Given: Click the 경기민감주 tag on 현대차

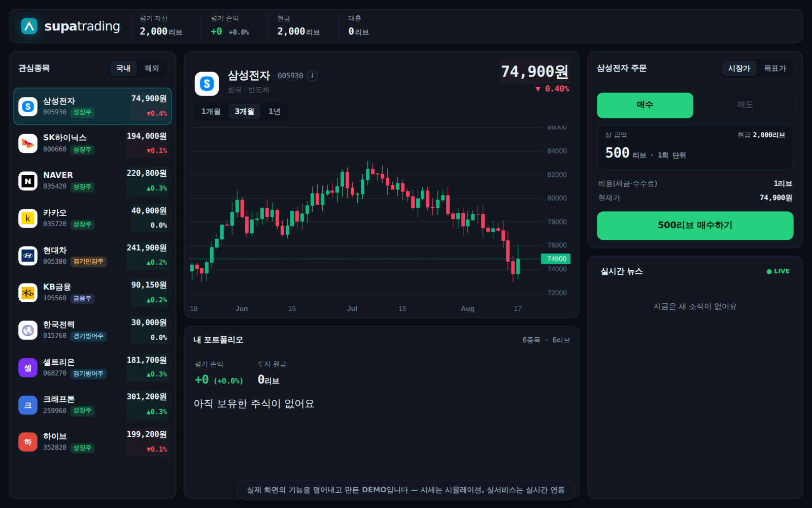Looking at the screenshot, I should tap(88, 262).
